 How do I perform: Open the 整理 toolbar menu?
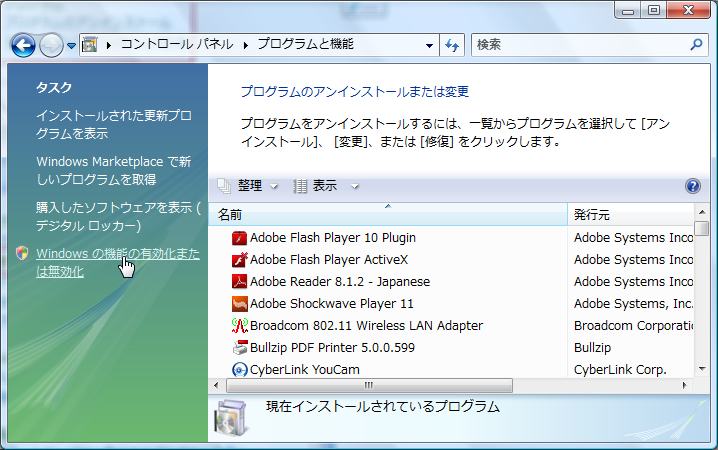[248, 186]
